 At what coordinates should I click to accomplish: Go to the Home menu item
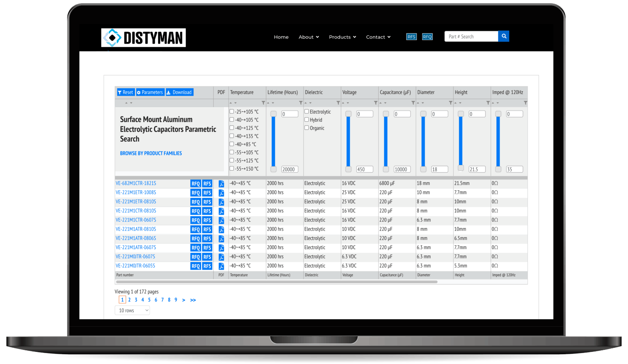281,37
